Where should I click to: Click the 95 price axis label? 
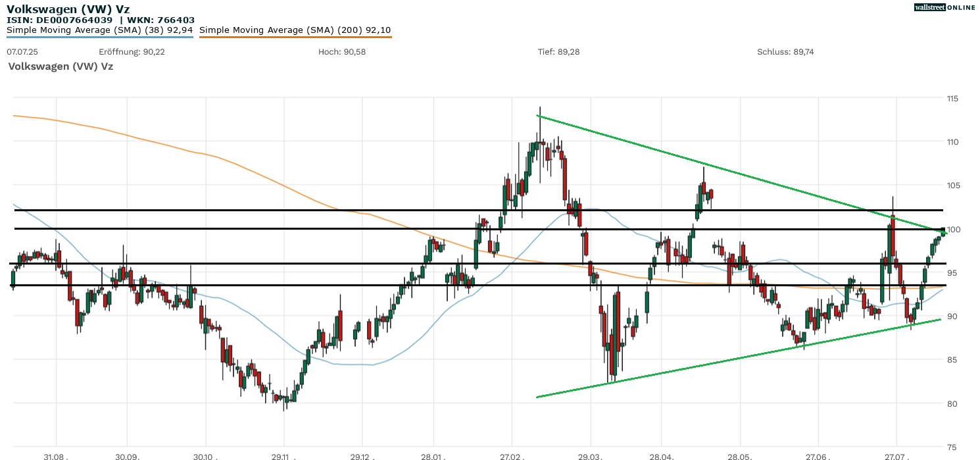click(x=950, y=273)
